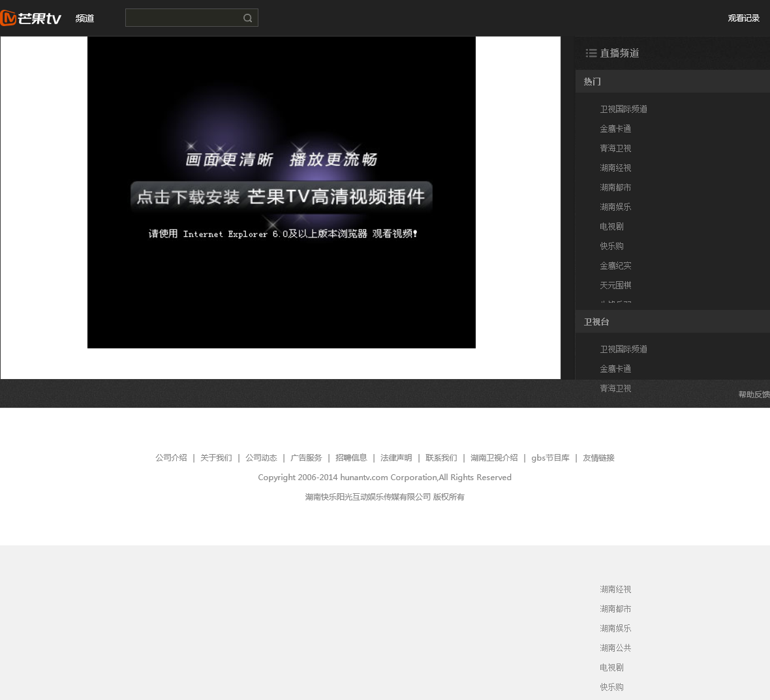Screen dimensions: 770x700
Task: Click the download plugin banner 点击下载安装
Action: [281, 196]
